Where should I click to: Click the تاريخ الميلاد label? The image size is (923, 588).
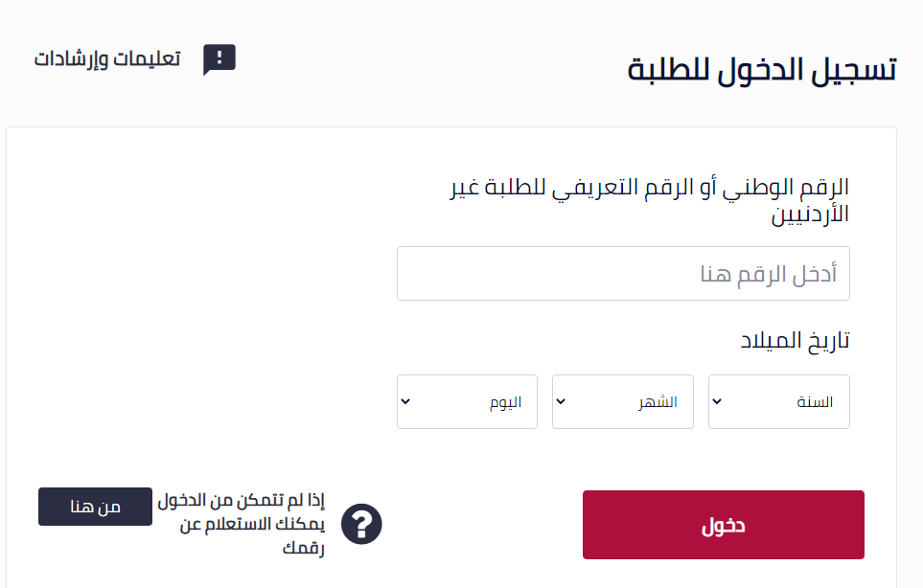(796, 341)
